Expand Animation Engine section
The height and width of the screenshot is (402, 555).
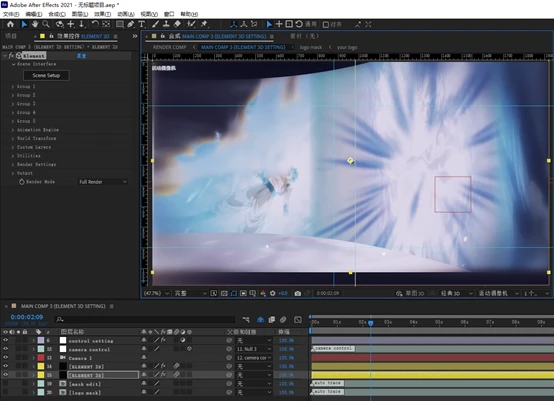[x=13, y=130]
